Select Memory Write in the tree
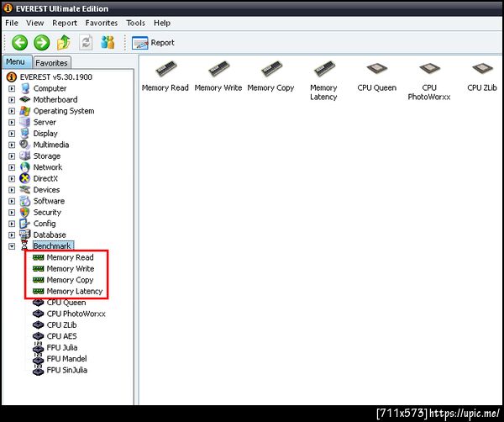Screen dimensions: 504x422 pos(71,268)
